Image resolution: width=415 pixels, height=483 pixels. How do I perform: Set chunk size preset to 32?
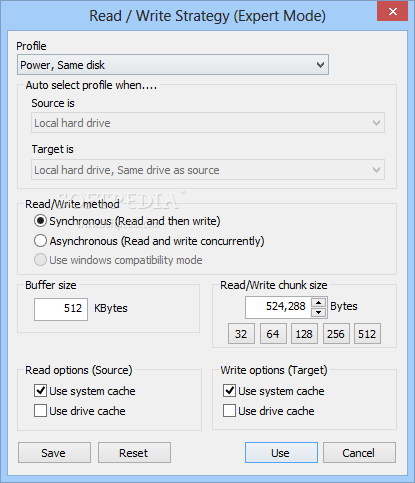point(241,333)
